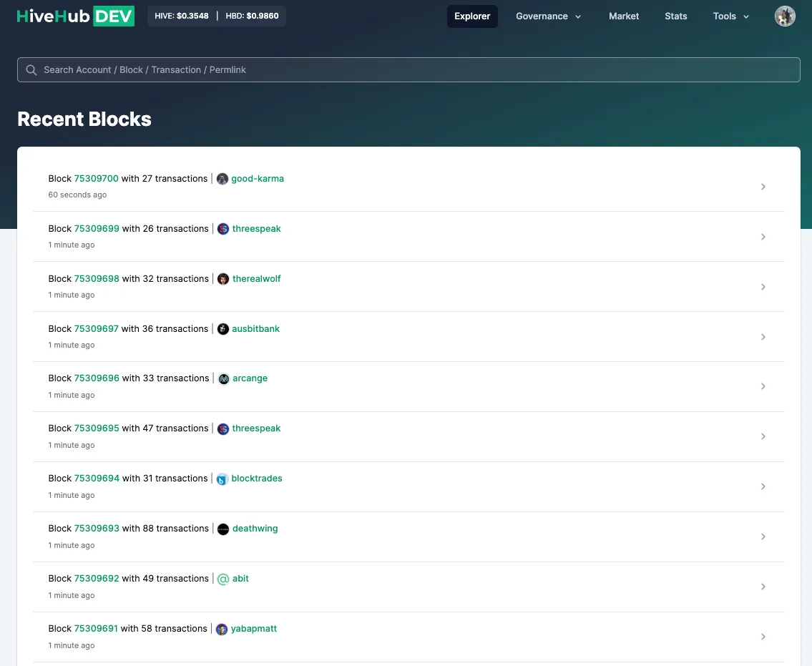The width and height of the screenshot is (812, 666).
Task: Open block number 75309694 link
Action: (97, 479)
